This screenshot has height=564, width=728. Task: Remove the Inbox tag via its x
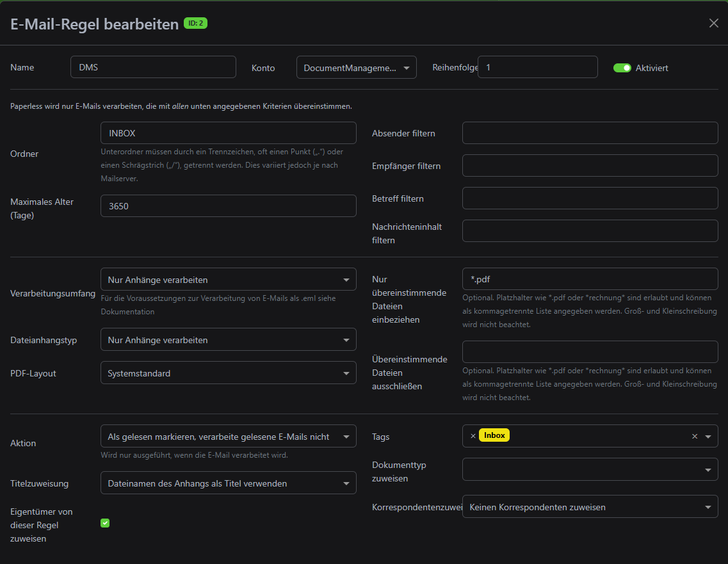[473, 436]
